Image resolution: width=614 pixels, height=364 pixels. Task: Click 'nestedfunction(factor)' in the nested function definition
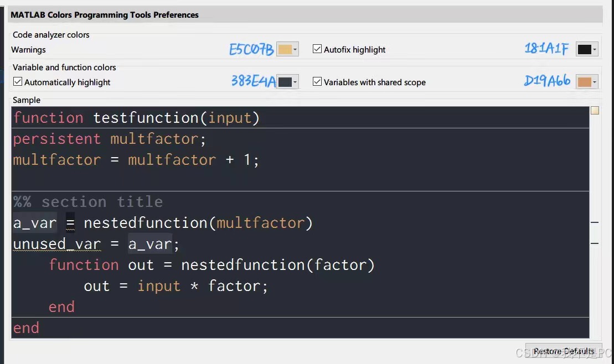(x=277, y=265)
